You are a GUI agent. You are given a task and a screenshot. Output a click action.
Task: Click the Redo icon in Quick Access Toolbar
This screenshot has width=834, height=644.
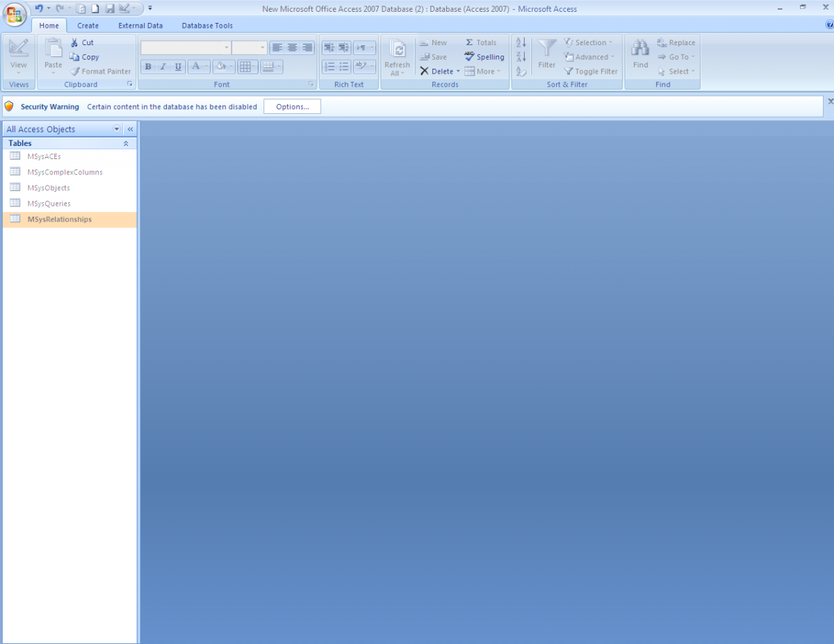point(60,8)
